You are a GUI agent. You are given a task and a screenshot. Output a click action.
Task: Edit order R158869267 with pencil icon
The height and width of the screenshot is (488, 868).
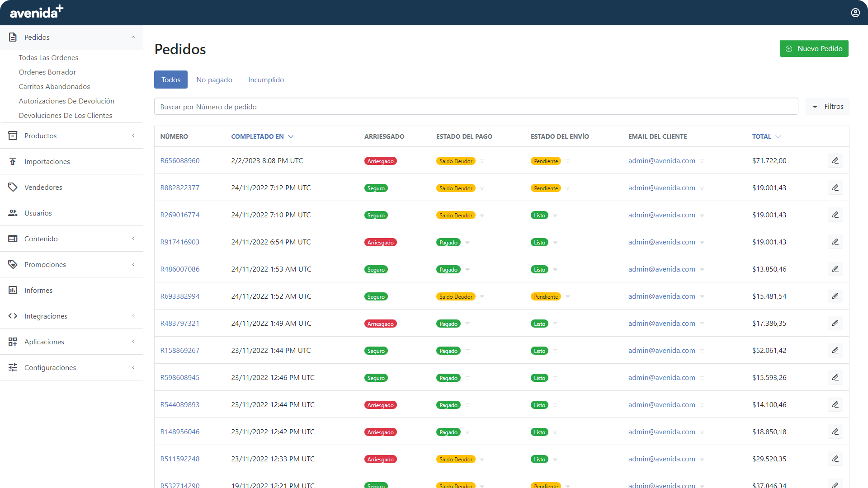pos(835,350)
